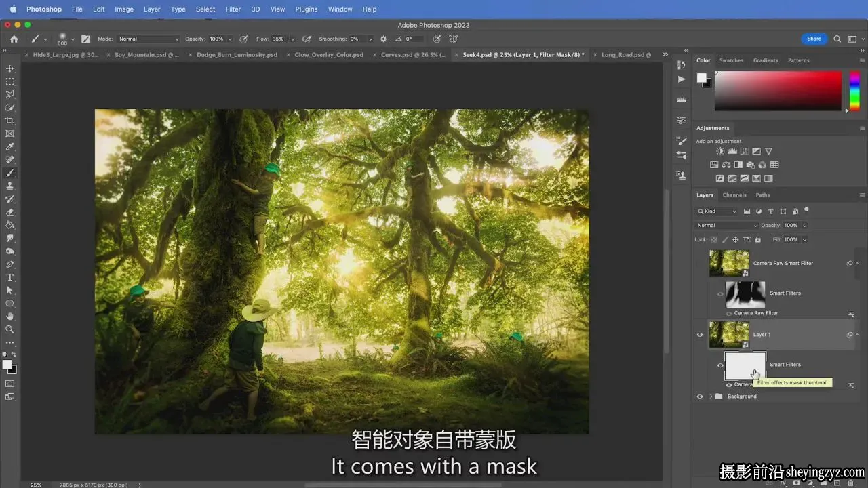Open layer Fill dropdown arrow

click(x=805, y=239)
